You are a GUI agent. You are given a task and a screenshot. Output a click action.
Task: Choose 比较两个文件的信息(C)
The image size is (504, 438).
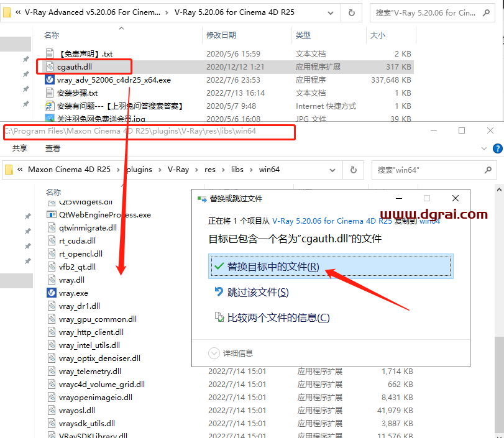point(278,317)
